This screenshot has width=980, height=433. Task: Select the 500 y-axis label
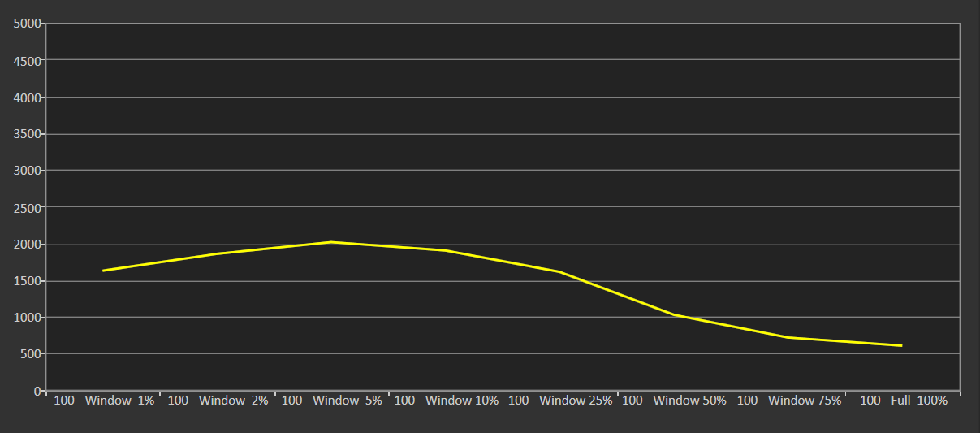point(30,354)
